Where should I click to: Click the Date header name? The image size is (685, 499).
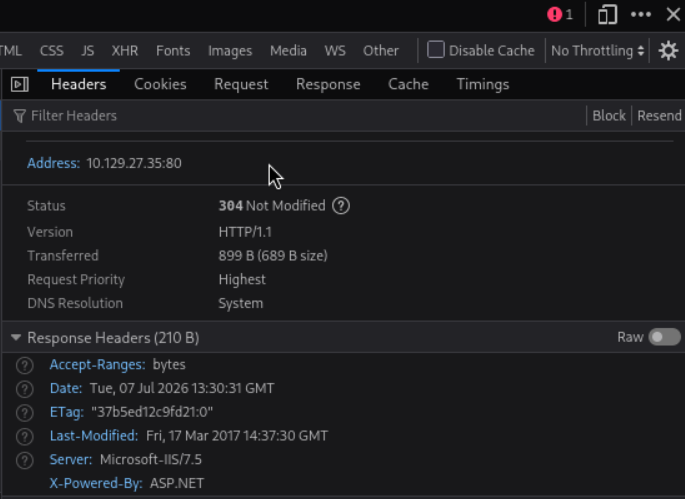(66, 388)
